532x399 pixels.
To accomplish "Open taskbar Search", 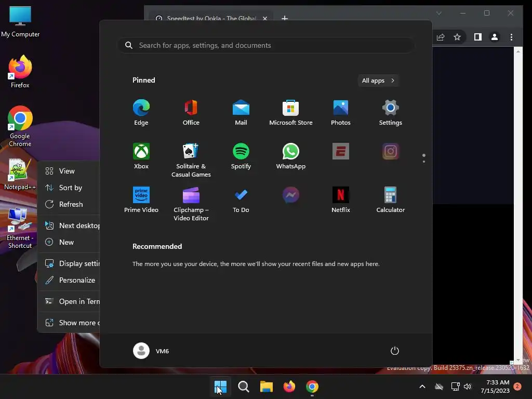I will pyautogui.click(x=243, y=387).
